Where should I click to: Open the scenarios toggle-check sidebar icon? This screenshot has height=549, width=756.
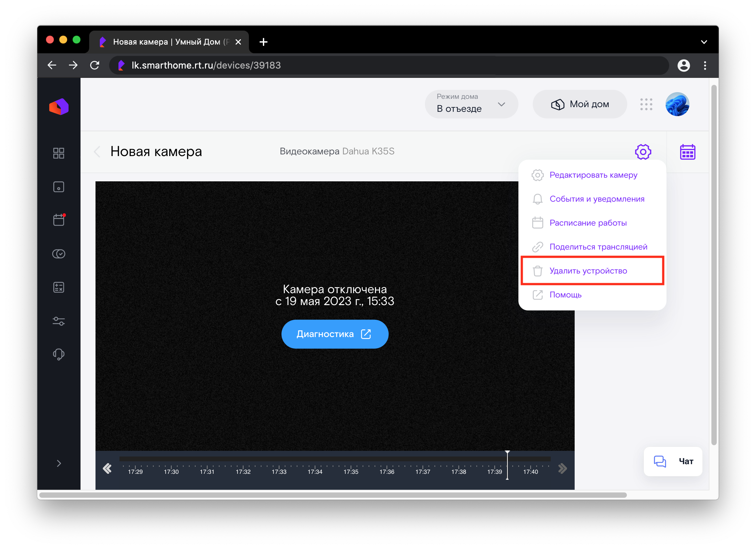(x=59, y=254)
